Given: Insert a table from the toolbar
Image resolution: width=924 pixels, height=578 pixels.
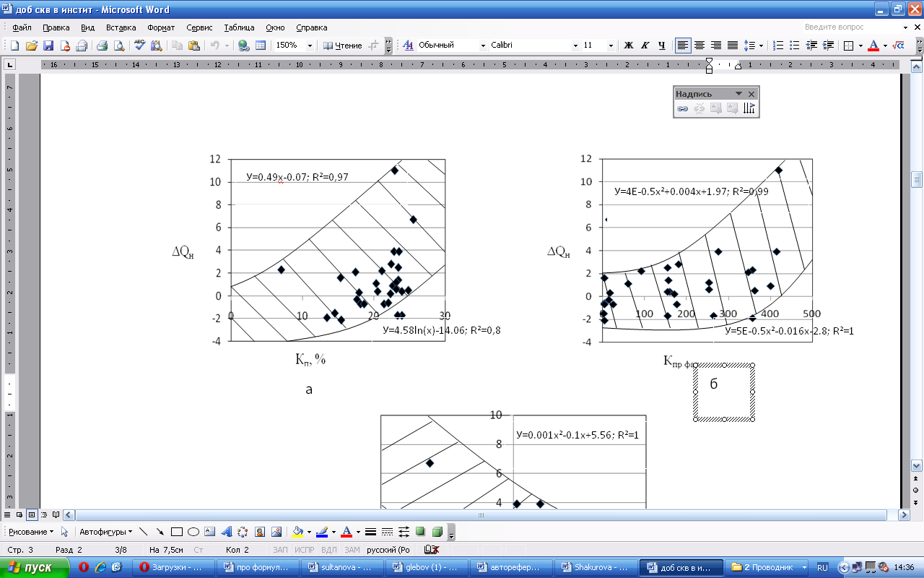Looking at the screenshot, I should coord(261,46).
